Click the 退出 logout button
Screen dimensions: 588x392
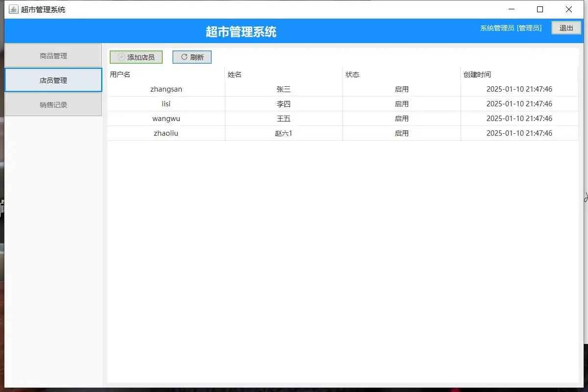(x=566, y=27)
